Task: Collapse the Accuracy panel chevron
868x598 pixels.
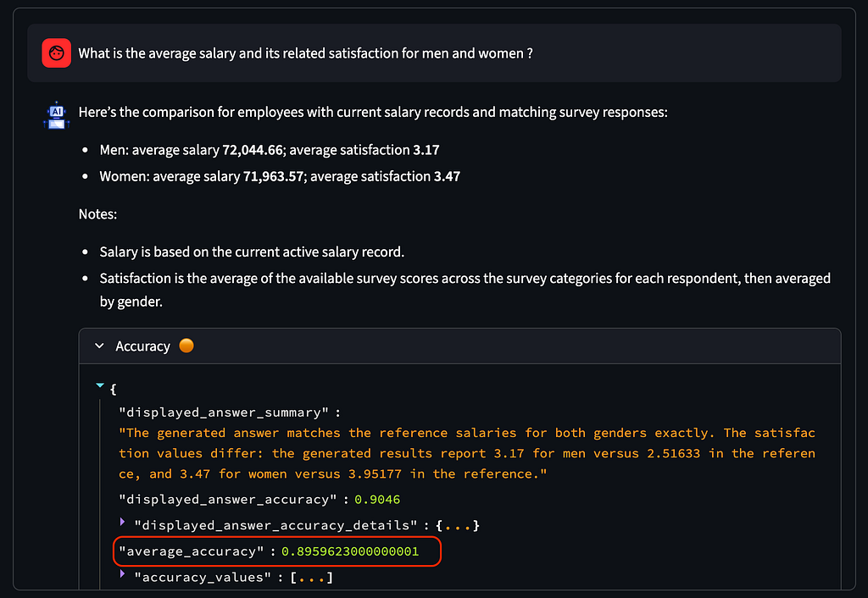Action: [x=100, y=346]
